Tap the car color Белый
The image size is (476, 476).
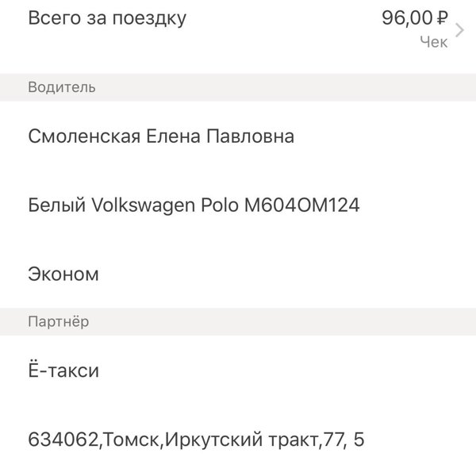pyautogui.click(x=57, y=205)
